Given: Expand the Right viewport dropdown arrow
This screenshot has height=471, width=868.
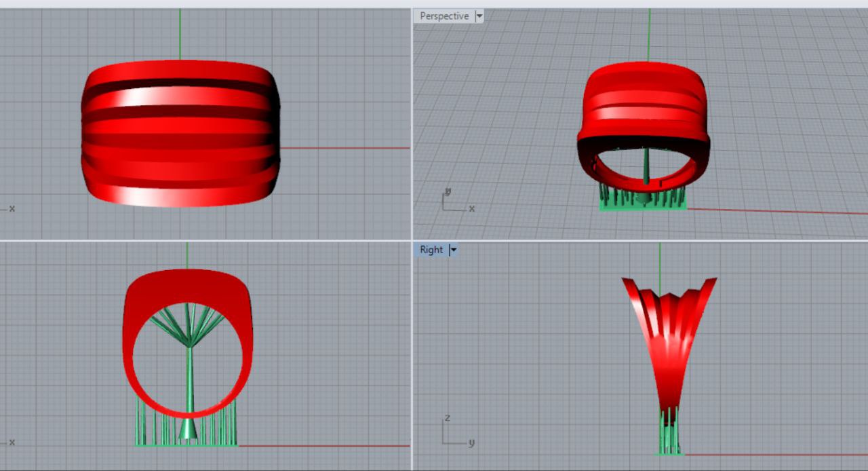Looking at the screenshot, I should click(x=454, y=250).
